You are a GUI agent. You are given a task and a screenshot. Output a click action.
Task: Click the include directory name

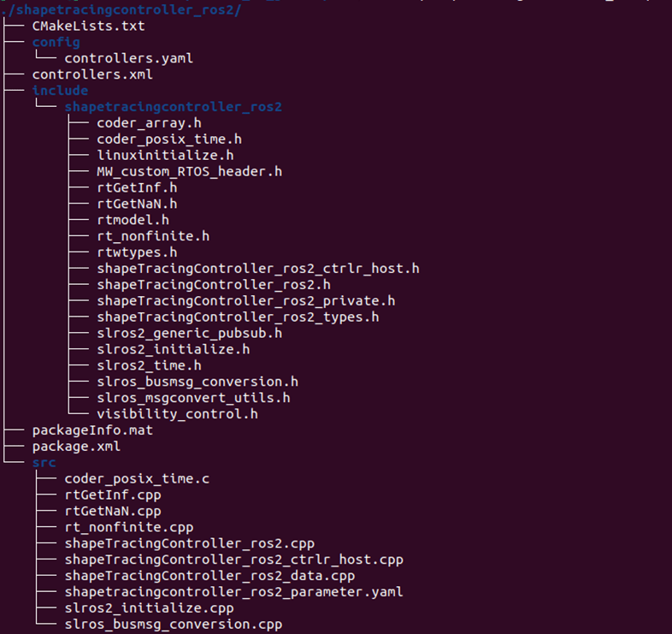tap(60, 91)
